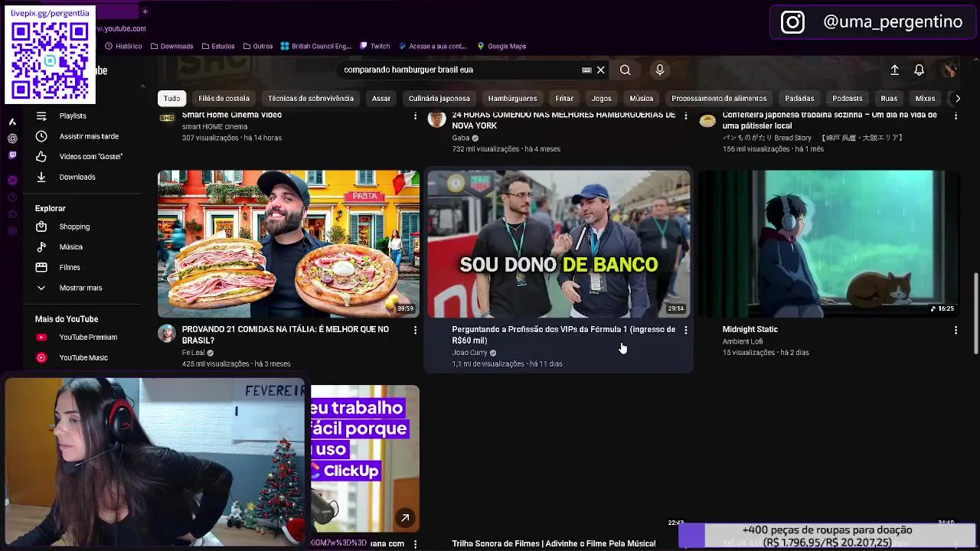Select the Assar filter chip
The width and height of the screenshot is (980, 551).
coord(381,98)
